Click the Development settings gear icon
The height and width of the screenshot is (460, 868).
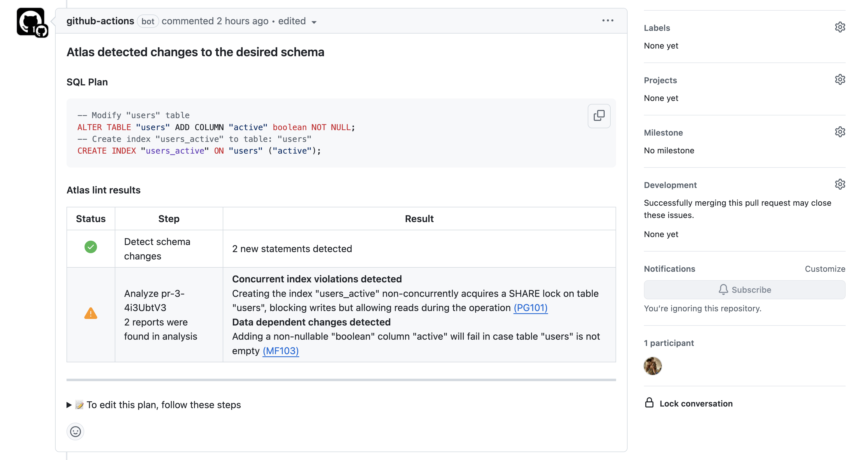click(x=840, y=184)
